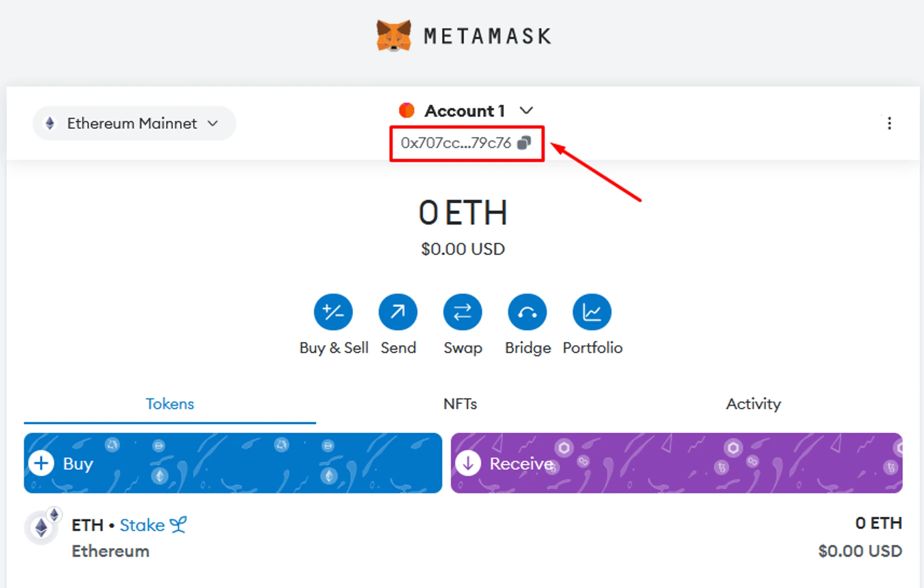Open the Portfolio chart icon
The width and height of the screenshot is (924, 588).
(x=592, y=312)
